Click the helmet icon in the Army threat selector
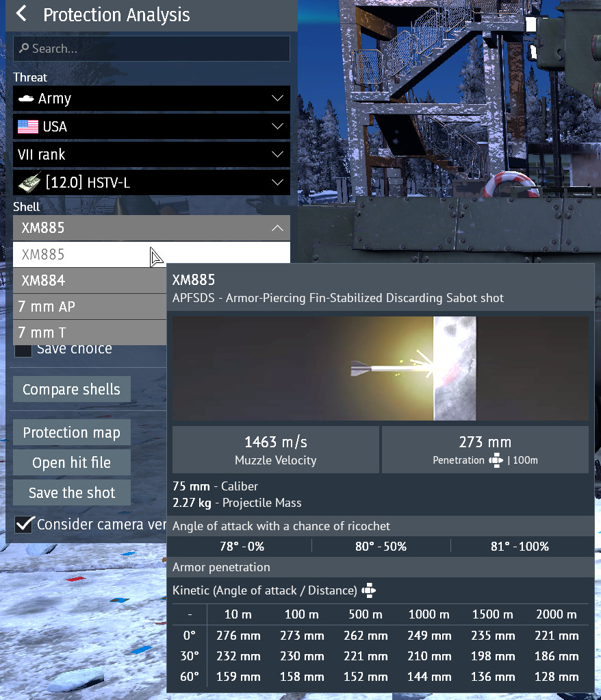Viewport: 601px width, 700px height. coord(25,98)
